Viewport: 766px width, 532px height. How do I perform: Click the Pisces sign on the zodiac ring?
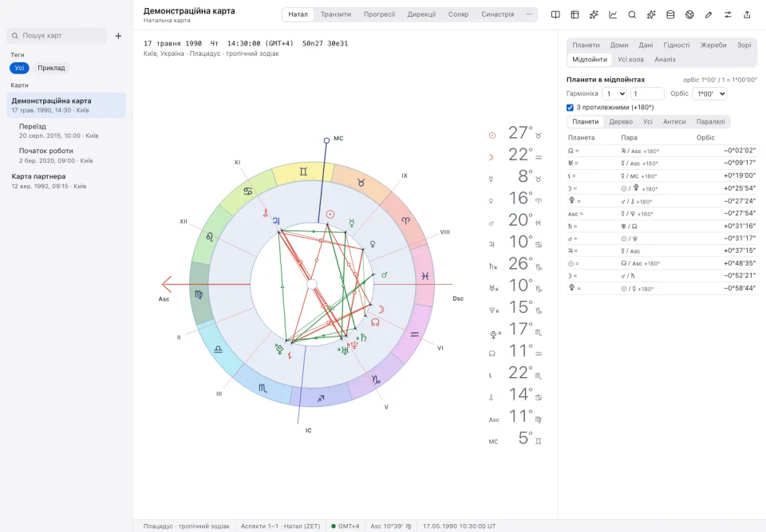tap(425, 276)
